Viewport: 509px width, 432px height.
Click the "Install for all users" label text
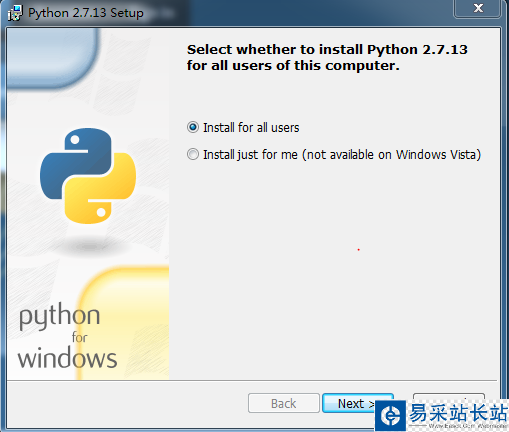(251, 128)
